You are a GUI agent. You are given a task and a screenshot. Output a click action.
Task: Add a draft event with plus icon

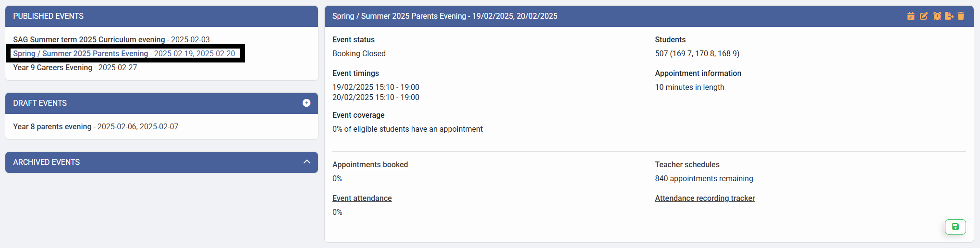(x=306, y=103)
